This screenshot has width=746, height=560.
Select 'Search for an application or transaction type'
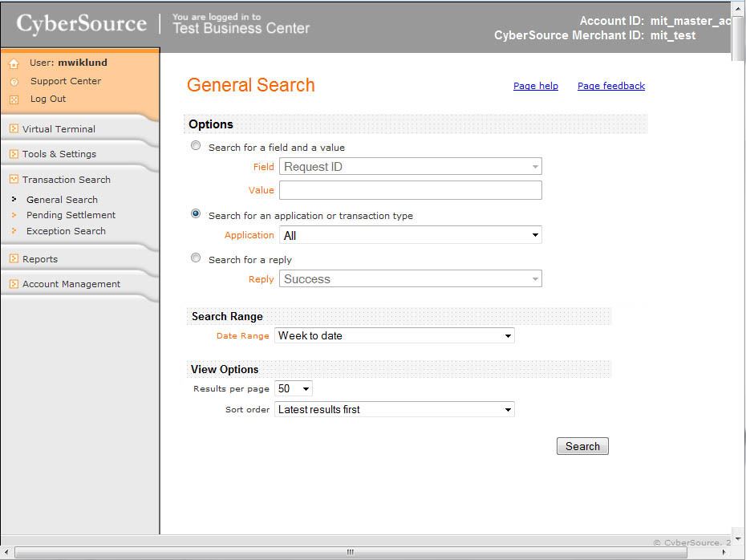[x=196, y=214]
